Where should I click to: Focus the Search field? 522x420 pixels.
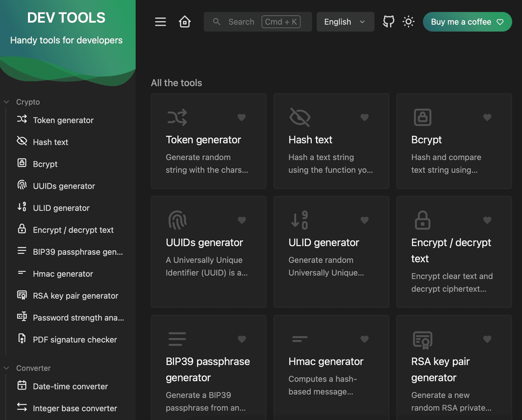click(258, 22)
